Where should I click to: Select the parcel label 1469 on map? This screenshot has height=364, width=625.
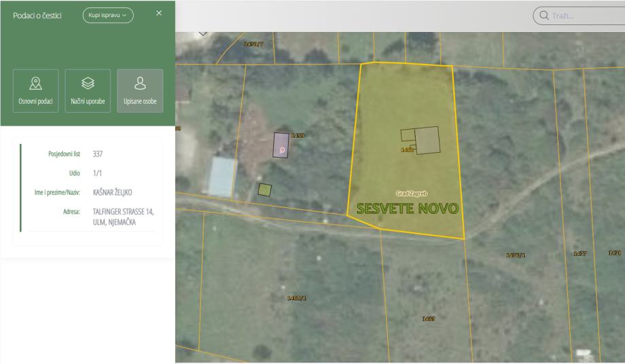429,318
